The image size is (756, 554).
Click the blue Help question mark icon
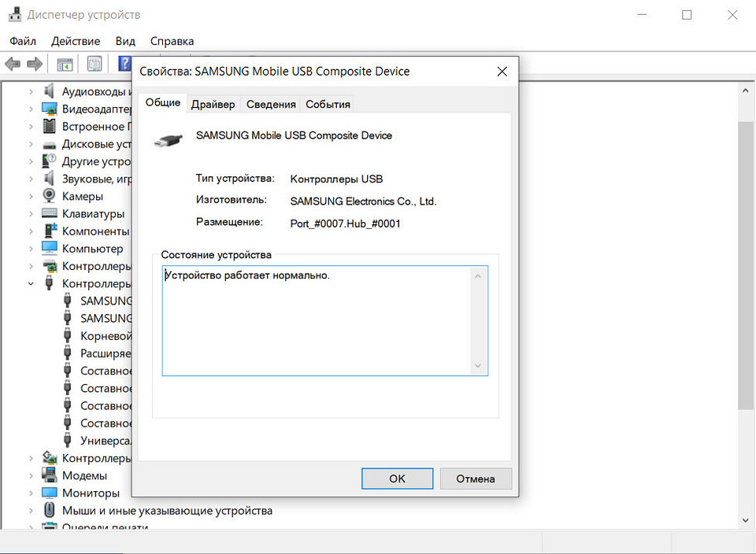coord(124,64)
